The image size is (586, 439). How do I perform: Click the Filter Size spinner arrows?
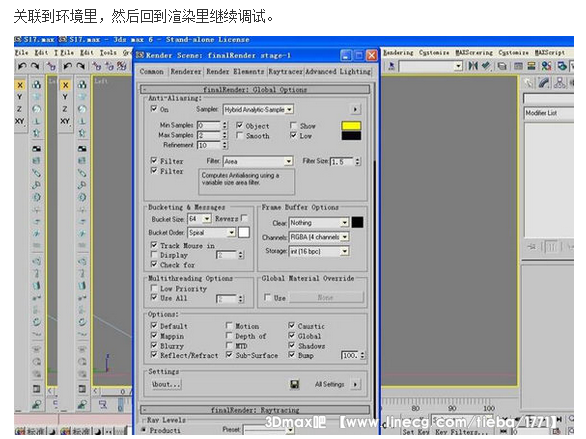358,161
